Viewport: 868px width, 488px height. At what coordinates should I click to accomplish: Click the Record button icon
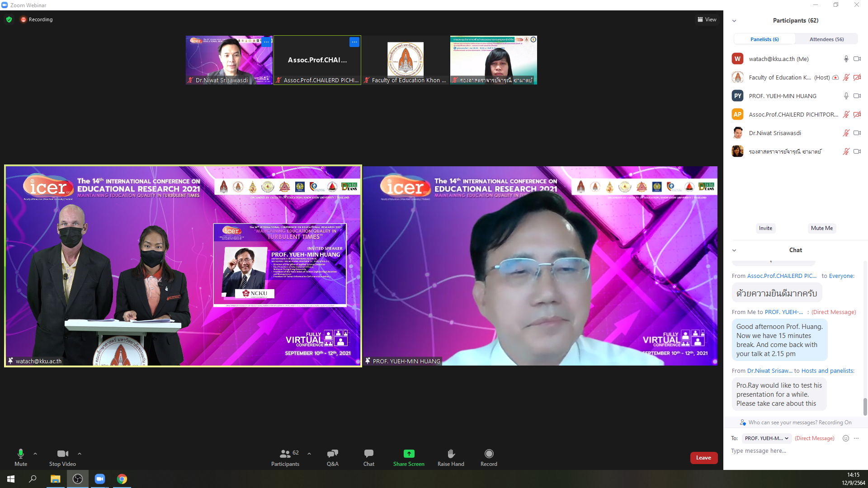click(489, 454)
